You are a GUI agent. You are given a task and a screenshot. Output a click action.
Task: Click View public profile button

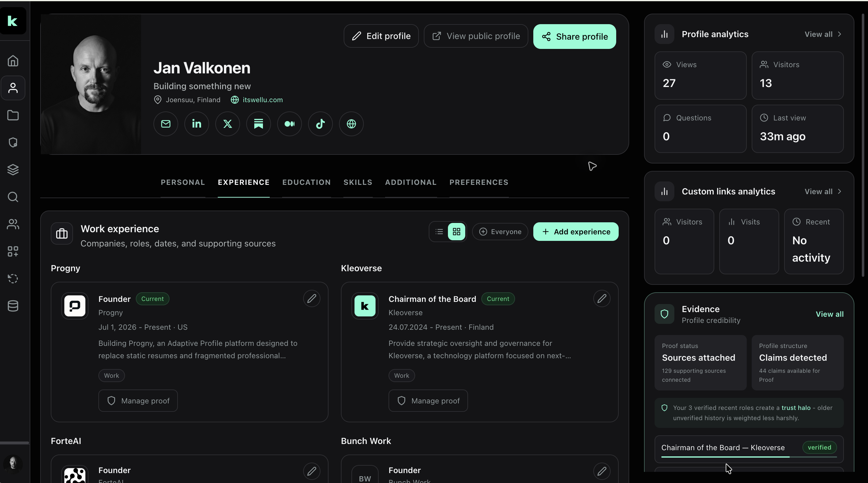[x=476, y=36]
